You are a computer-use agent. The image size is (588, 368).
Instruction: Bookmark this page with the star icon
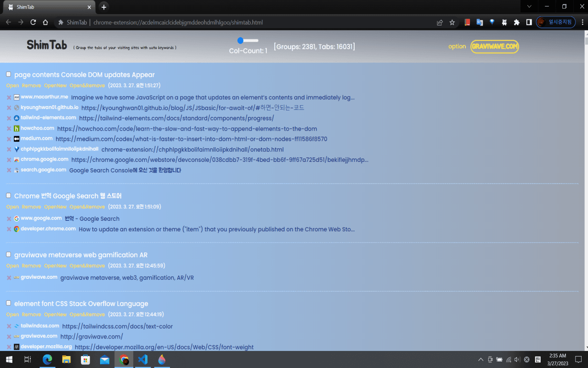[x=452, y=22]
